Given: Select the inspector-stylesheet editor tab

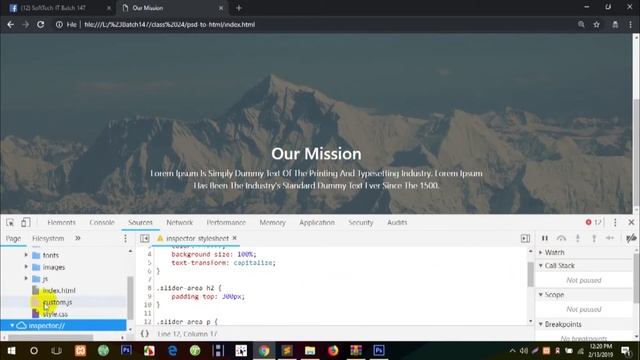Looking at the screenshot, I should [x=197, y=238].
